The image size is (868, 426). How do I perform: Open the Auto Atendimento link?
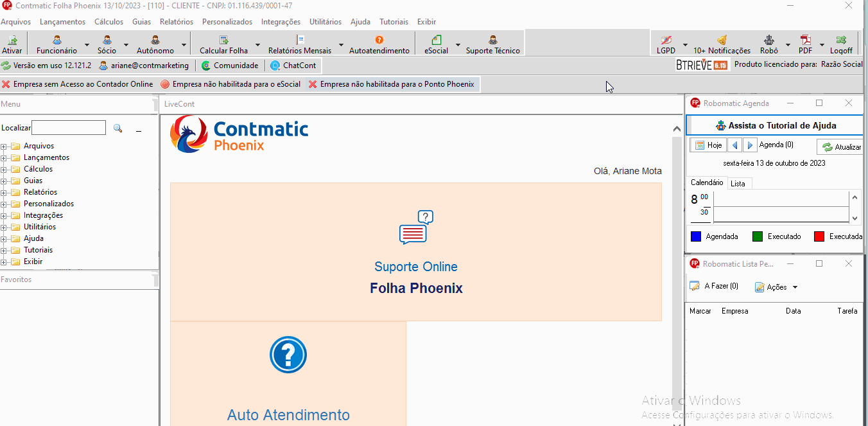coord(288,415)
